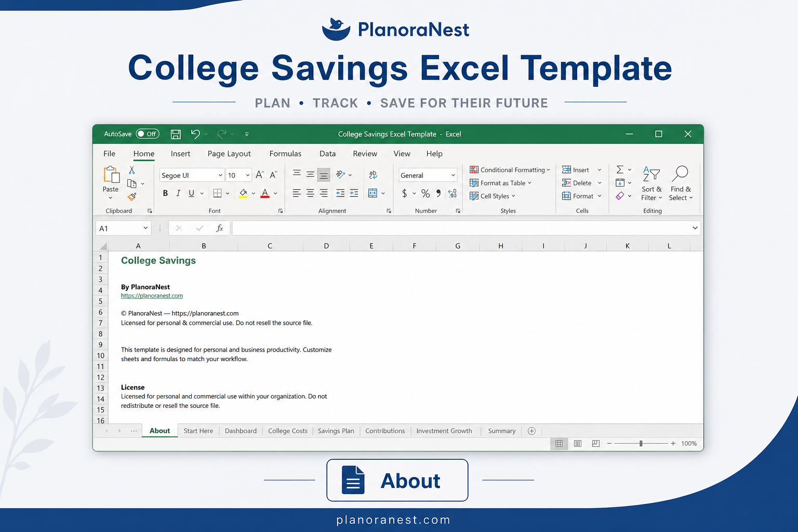Image resolution: width=798 pixels, height=532 pixels.
Task: Click the Insert cells button
Action: (x=582, y=170)
